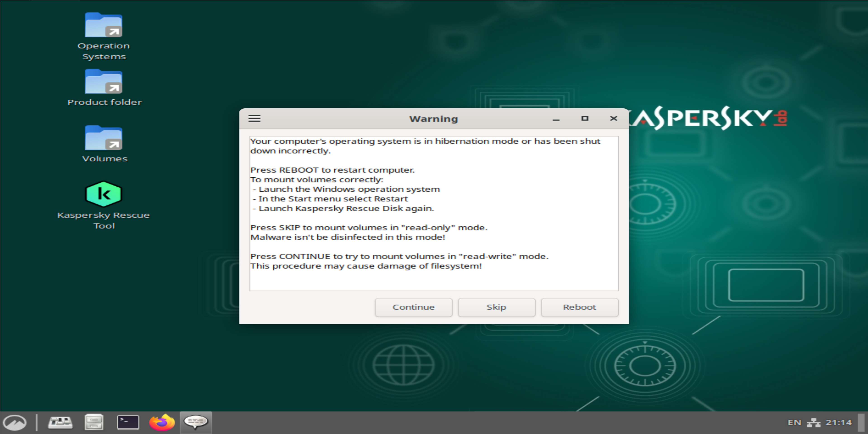Maximize the Warning dialog
This screenshot has height=434, width=868.
click(585, 119)
